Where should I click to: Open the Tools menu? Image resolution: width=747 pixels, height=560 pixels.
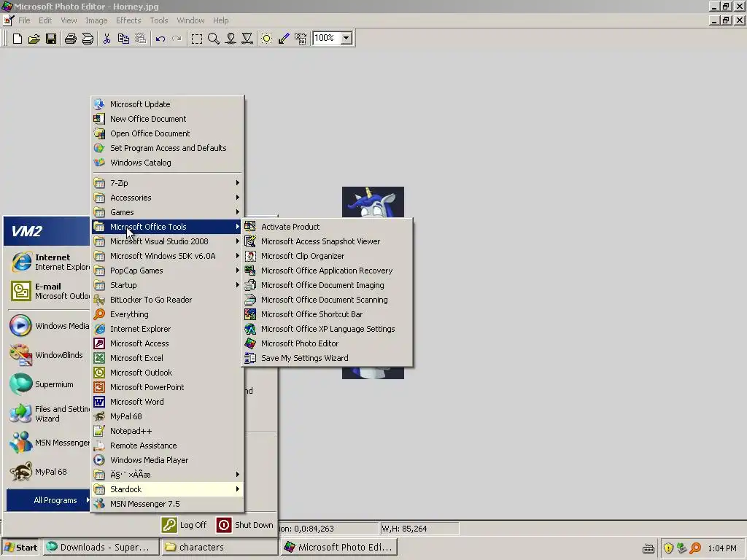tap(158, 20)
